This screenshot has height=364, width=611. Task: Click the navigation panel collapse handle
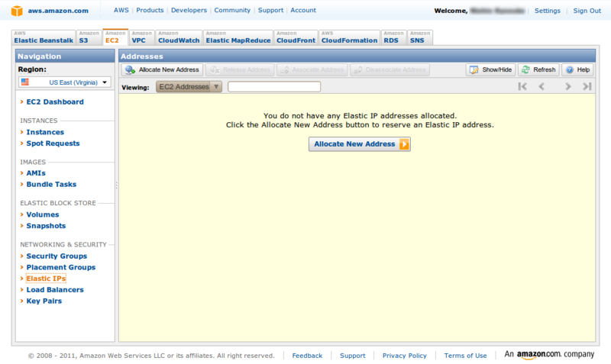pyautogui.click(x=117, y=185)
